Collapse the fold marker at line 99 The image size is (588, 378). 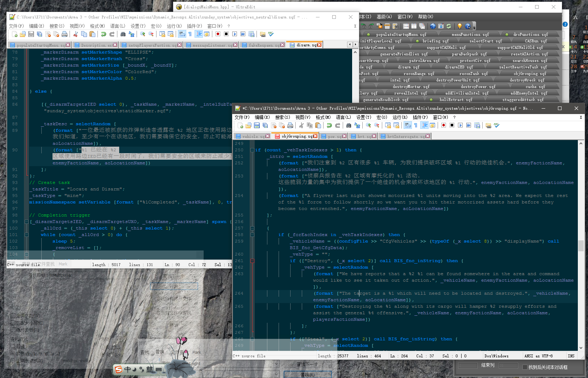pyautogui.click(x=26, y=222)
